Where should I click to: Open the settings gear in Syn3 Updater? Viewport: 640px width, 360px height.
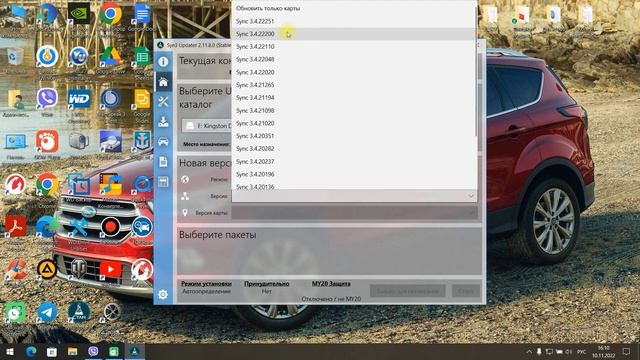click(x=163, y=294)
